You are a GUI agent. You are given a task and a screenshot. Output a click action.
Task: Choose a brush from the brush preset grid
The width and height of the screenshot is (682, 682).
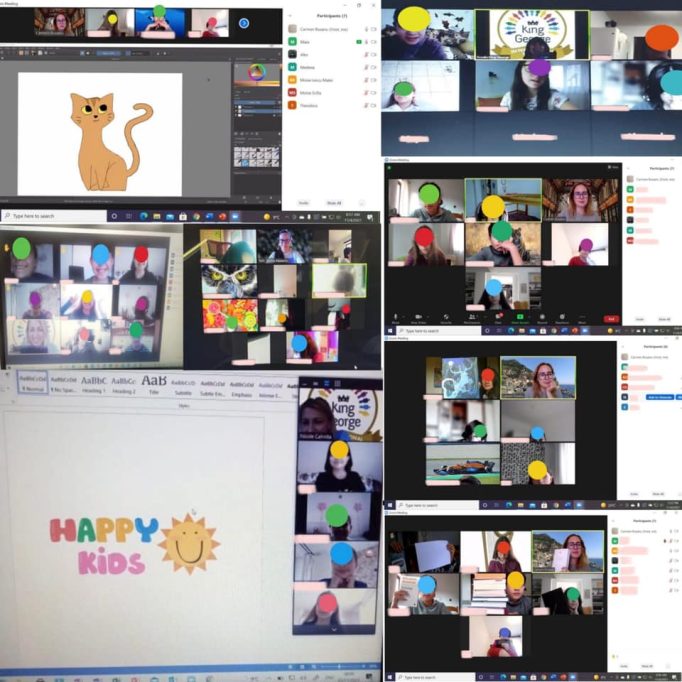(x=257, y=157)
